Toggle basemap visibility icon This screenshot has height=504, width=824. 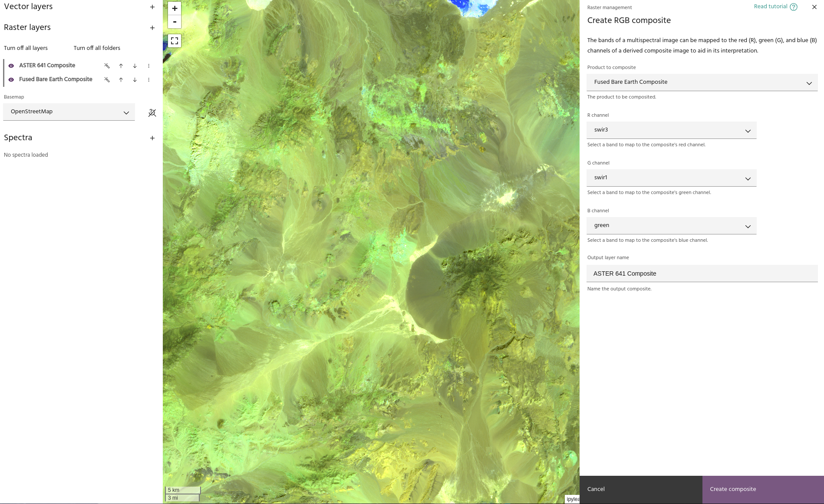click(152, 113)
